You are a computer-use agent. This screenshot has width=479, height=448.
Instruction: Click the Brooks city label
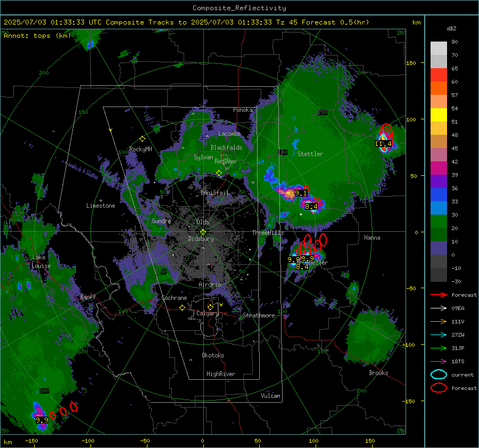point(378,373)
